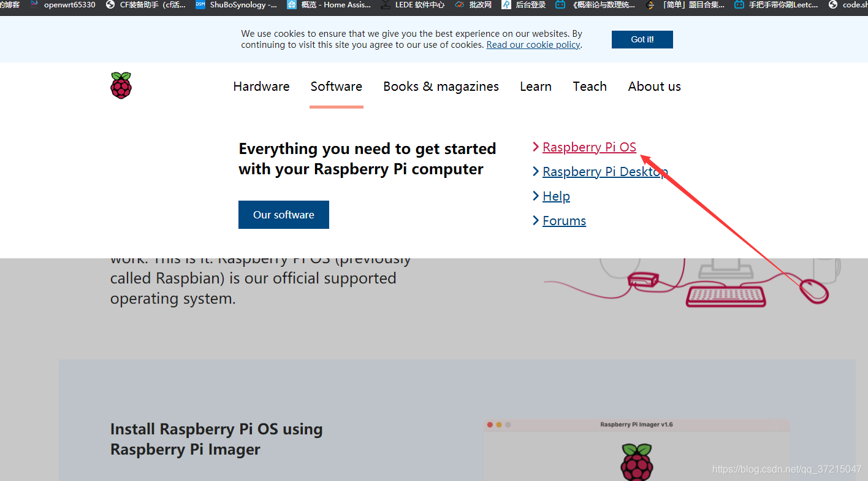Click the 'called Raspbian) is our official supported' text
The image size is (868, 481).
click(253, 279)
